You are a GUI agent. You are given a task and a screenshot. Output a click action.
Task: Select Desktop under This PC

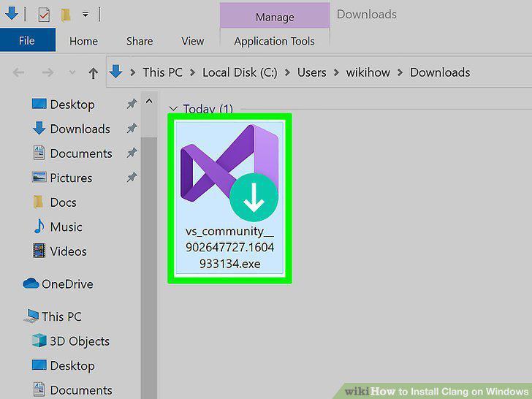(x=63, y=365)
